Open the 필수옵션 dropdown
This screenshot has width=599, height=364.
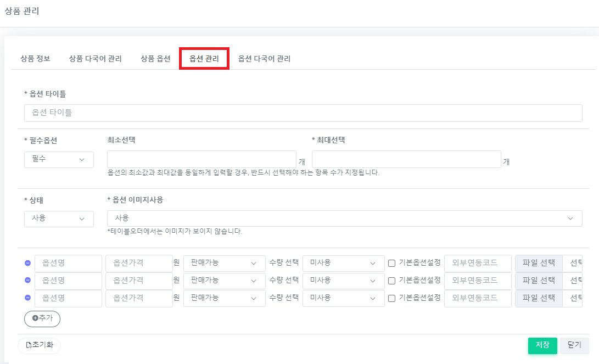59,159
